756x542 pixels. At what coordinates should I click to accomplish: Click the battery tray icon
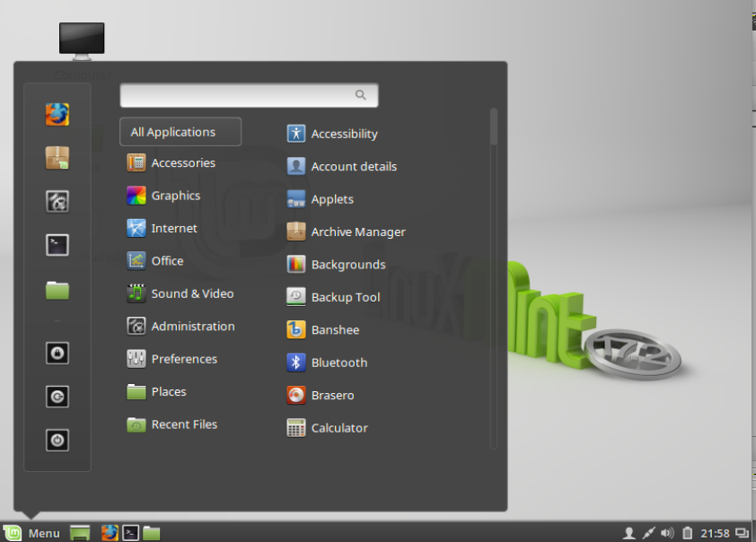tap(687, 533)
